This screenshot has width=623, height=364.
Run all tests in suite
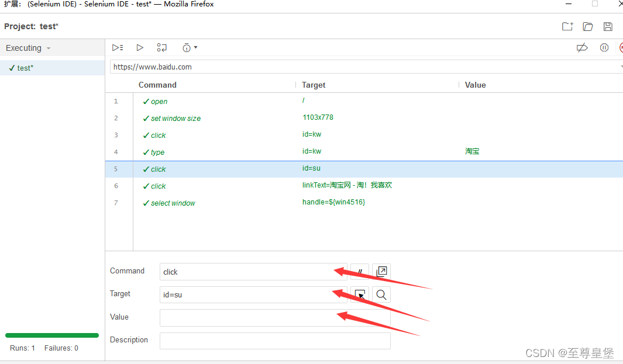pyautogui.click(x=118, y=48)
